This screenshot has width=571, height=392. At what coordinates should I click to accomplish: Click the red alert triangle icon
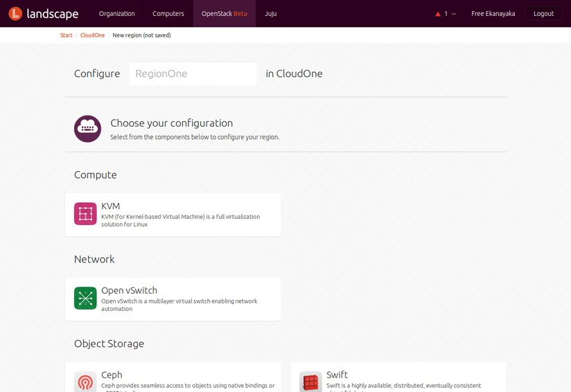pos(438,14)
